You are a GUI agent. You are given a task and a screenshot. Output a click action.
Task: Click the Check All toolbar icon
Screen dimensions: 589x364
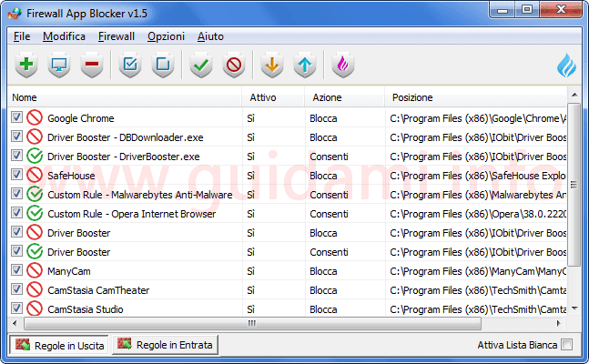click(x=130, y=65)
